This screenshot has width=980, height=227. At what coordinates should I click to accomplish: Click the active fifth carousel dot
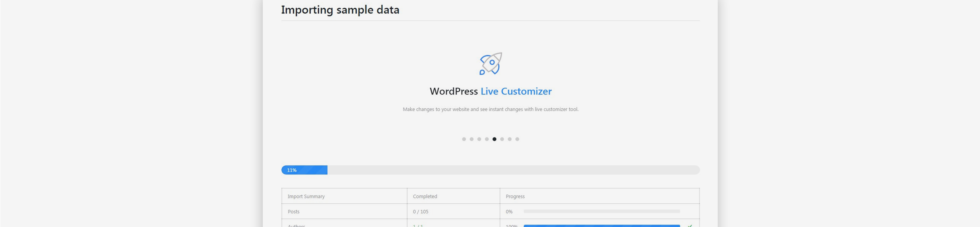click(494, 139)
